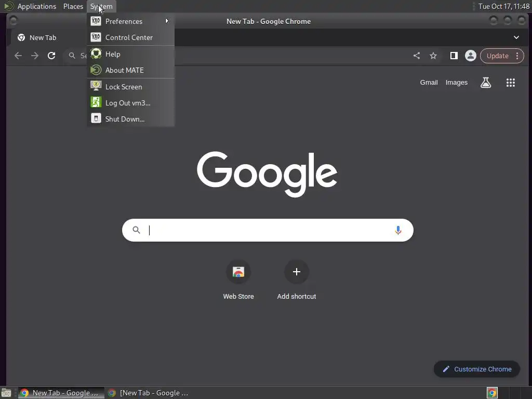
Task: Click the Google search input field
Action: click(268, 230)
